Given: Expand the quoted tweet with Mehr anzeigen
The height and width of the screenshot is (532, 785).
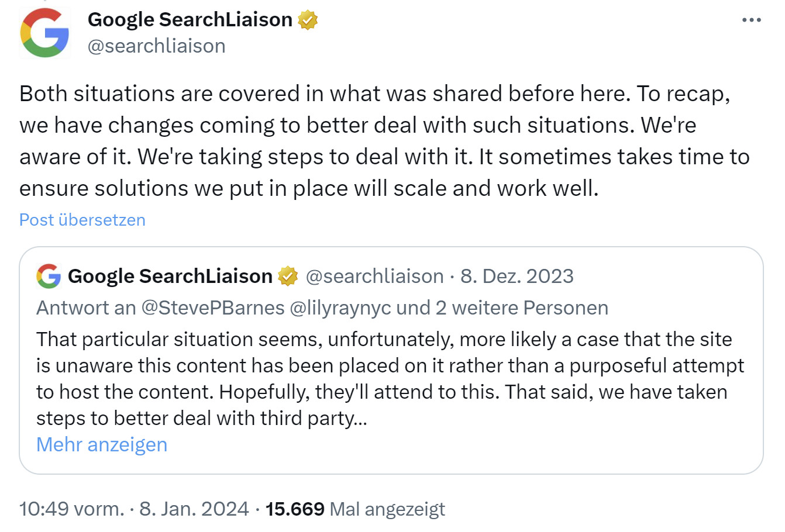Looking at the screenshot, I should [101, 444].
